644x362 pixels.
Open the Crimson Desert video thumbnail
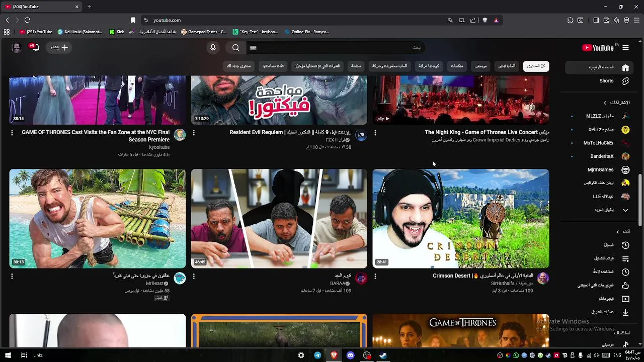tap(461, 219)
